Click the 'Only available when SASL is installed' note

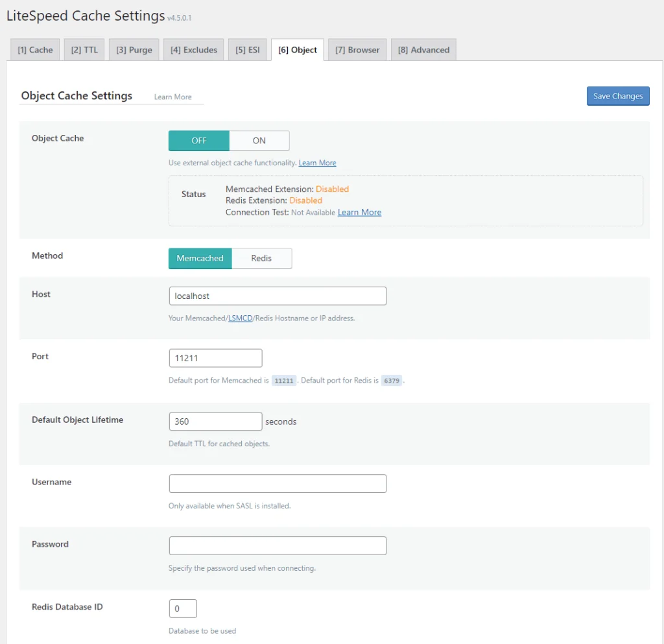click(x=230, y=506)
